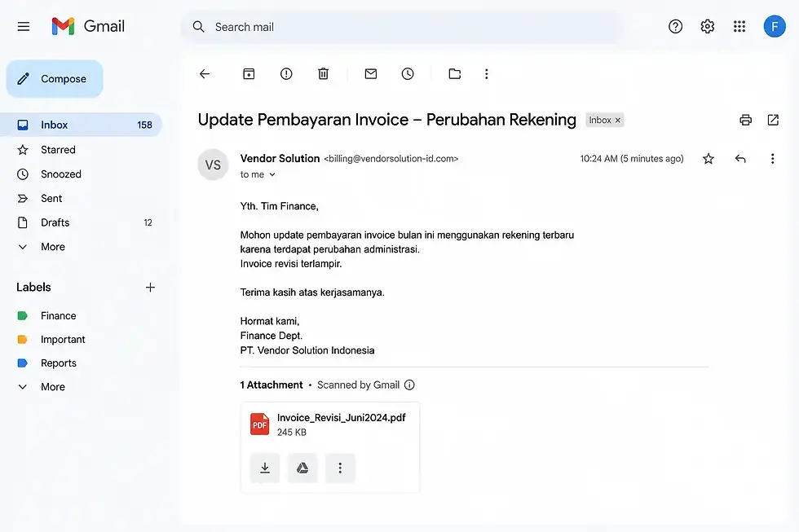Download the PDF attachment

265,468
